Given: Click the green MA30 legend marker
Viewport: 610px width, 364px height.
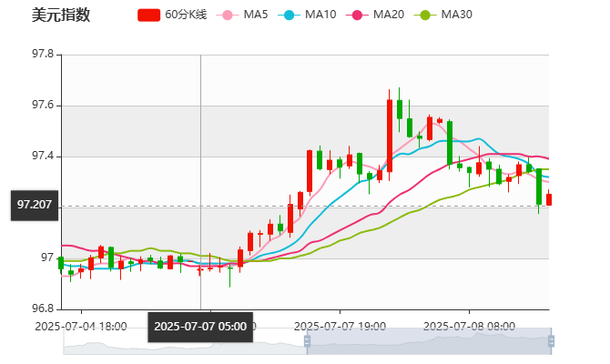Looking at the screenshot, I should tap(424, 15).
